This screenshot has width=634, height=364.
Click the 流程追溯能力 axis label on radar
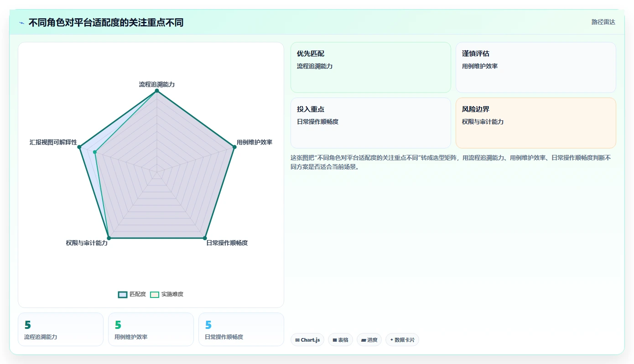(x=157, y=84)
